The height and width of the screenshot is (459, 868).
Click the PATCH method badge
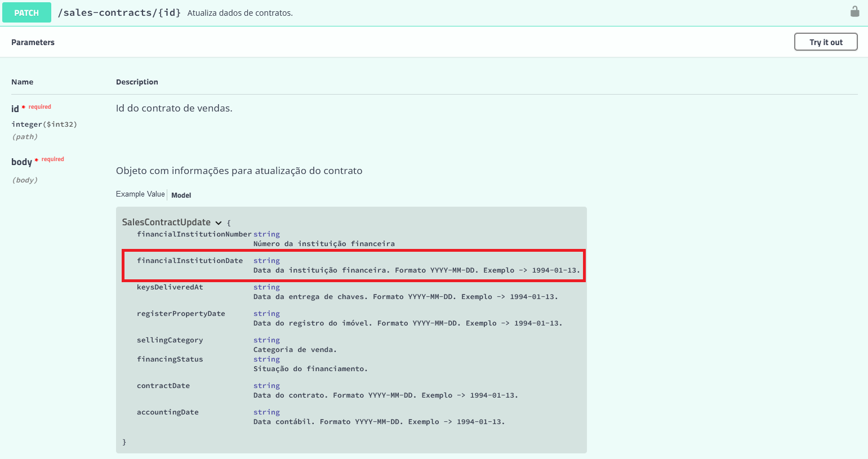pos(26,12)
